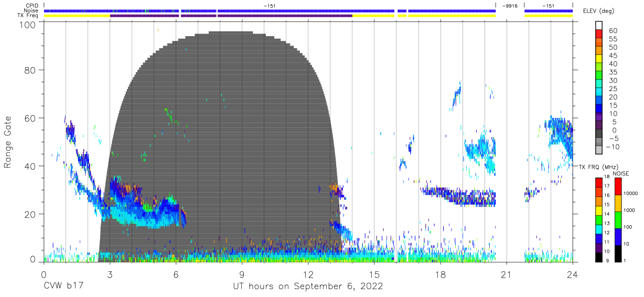Click the '-9916' CPID value

pyautogui.click(x=510, y=5)
